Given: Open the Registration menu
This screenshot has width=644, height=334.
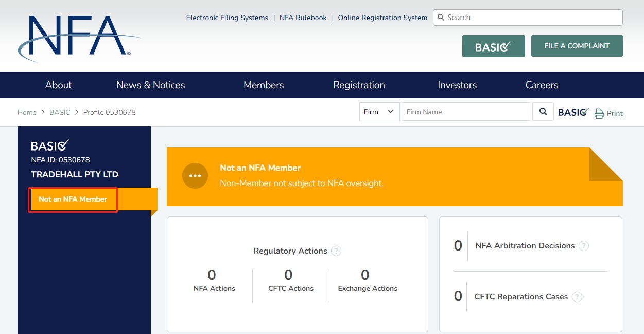Looking at the screenshot, I should point(359,85).
